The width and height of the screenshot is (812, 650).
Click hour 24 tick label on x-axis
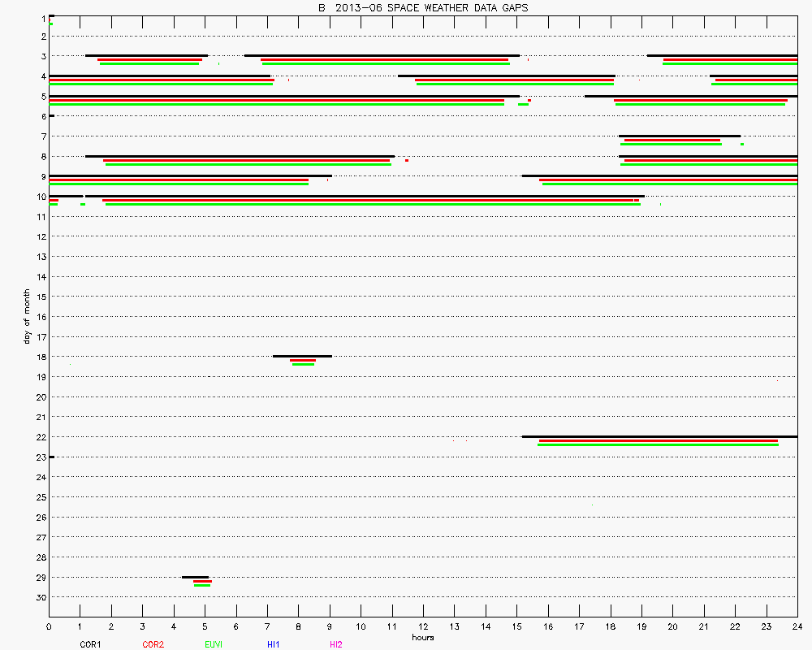(797, 627)
